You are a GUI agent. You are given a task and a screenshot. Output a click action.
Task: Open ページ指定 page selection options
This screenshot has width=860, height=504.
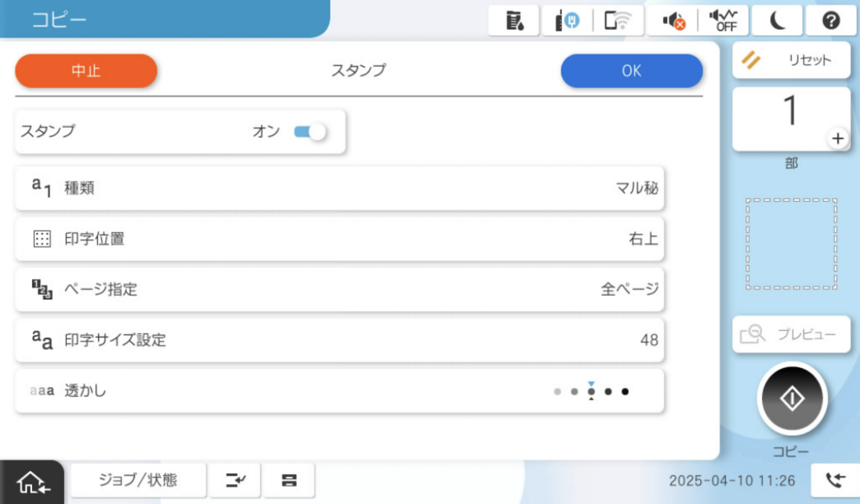click(340, 290)
